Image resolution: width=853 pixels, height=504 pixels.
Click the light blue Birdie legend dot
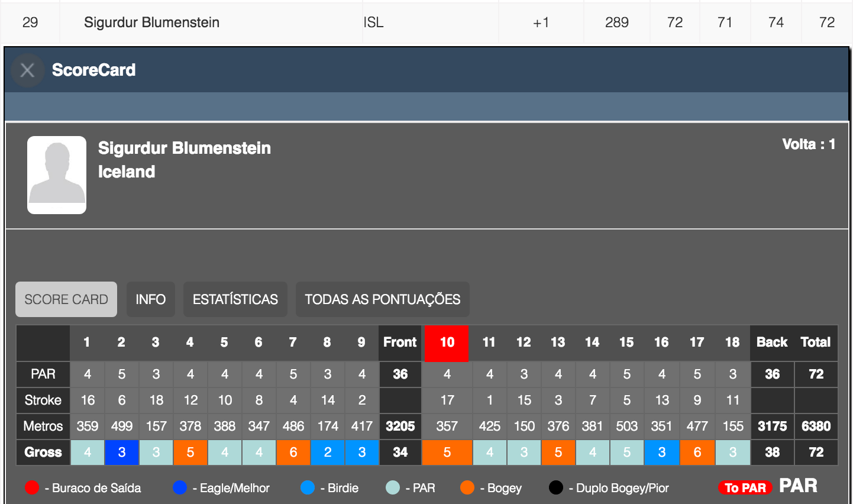(308, 487)
